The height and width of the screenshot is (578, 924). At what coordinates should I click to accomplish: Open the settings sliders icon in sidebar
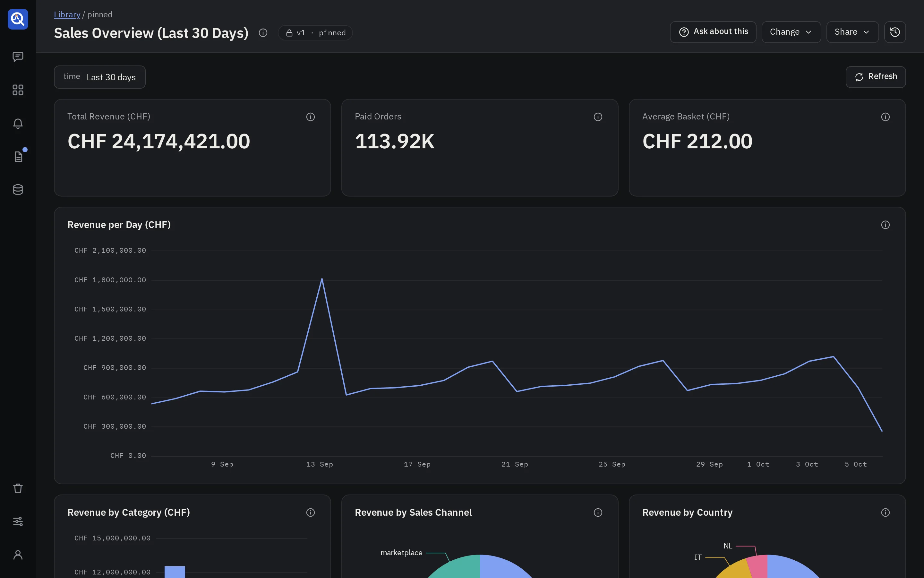(18, 521)
